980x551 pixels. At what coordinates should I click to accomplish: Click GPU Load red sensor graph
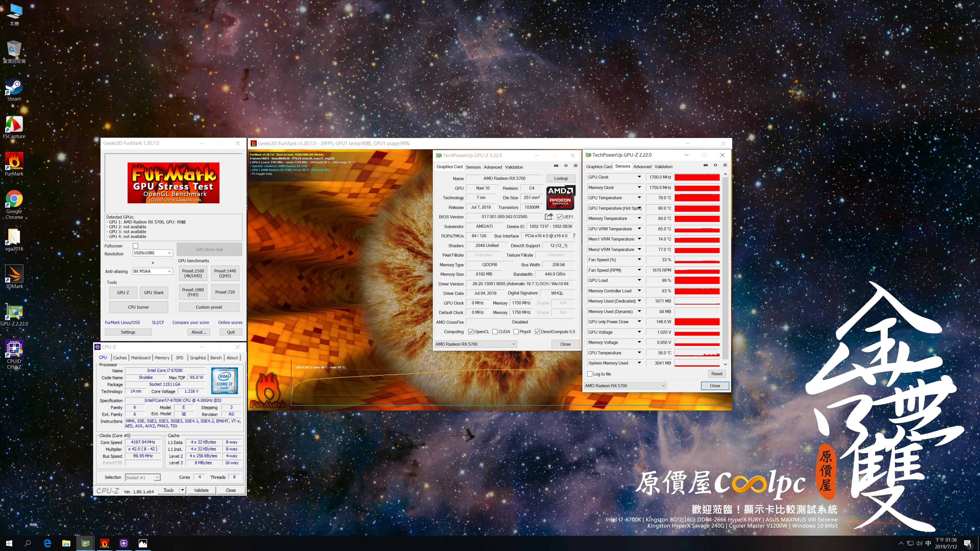pos(697,280)
